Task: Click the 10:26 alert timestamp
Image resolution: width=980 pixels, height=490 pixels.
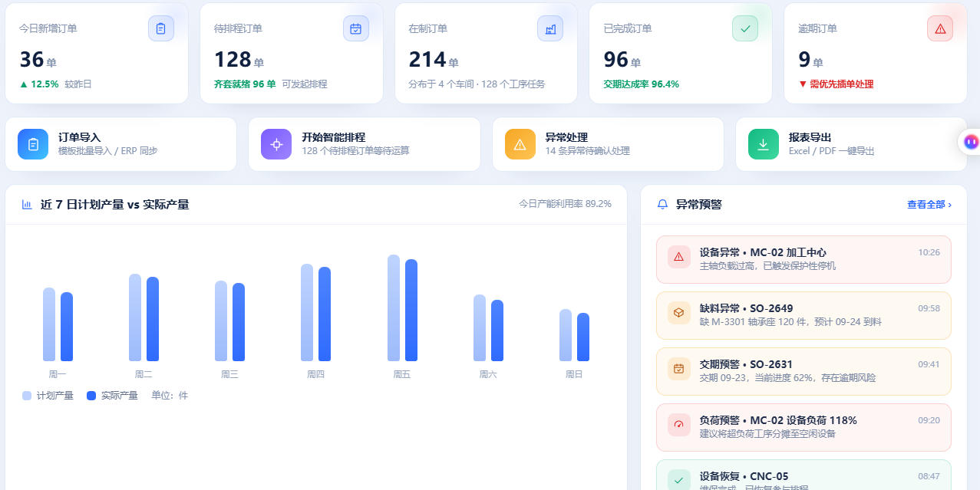Action: (x=929, y=252)
